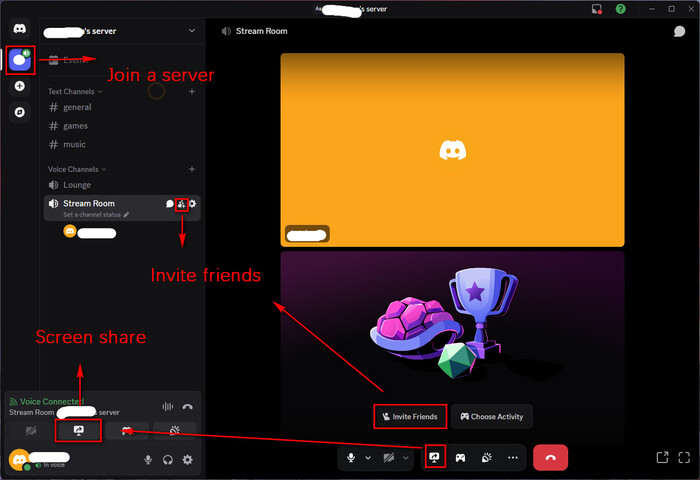Select the user avatar under Stream Room

tap(70, 232)
